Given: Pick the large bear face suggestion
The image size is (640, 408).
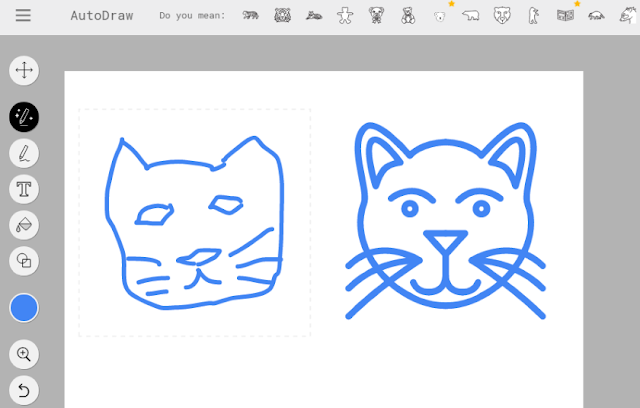Looking at the screenshot, I should click(x=502, y=16).
